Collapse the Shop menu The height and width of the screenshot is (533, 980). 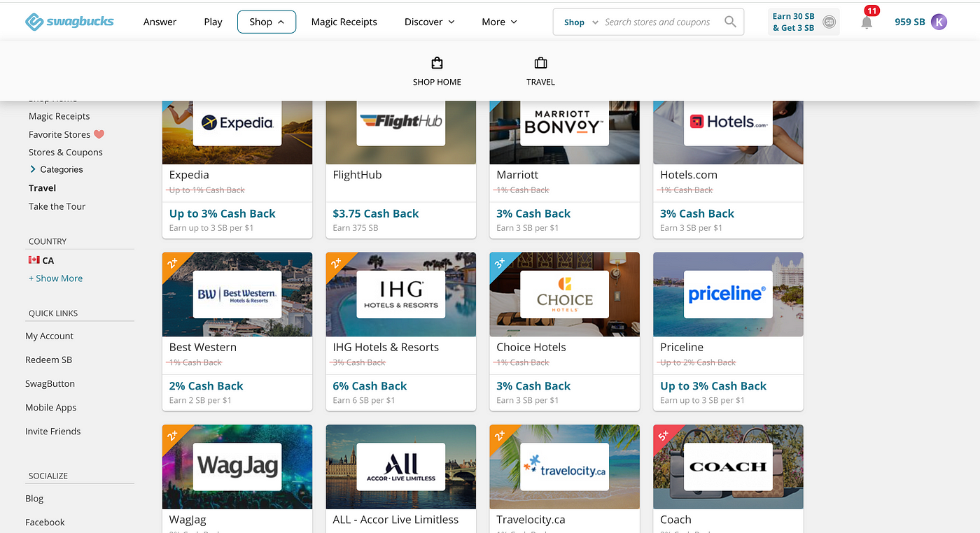267,22
